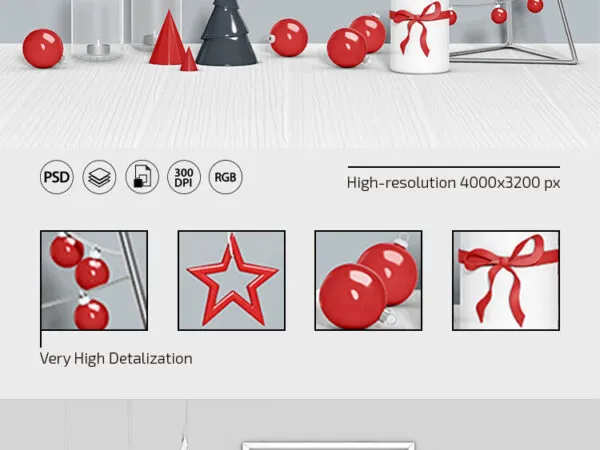Click the smart object file badge icon
Viewport: 600px width, 450px height.
pos(142,177)
